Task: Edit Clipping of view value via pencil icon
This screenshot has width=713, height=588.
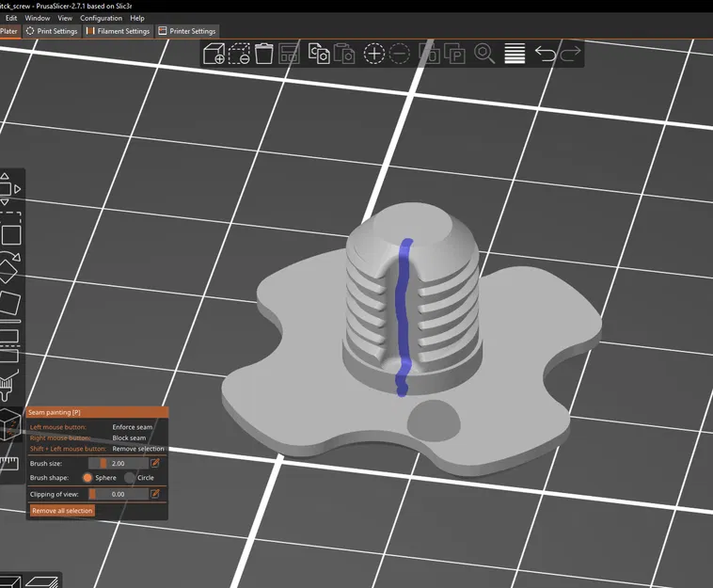Action: click(x=155, y=493)
